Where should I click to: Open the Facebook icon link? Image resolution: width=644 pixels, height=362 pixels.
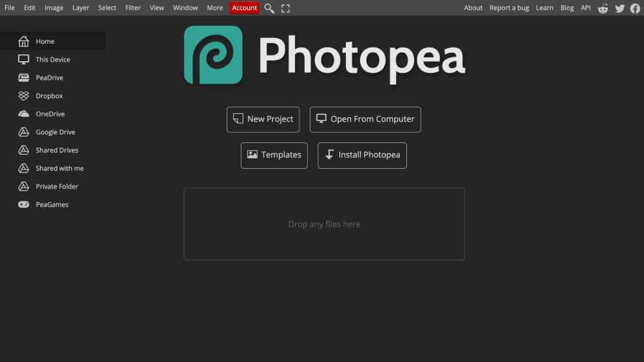click(636, 8)
